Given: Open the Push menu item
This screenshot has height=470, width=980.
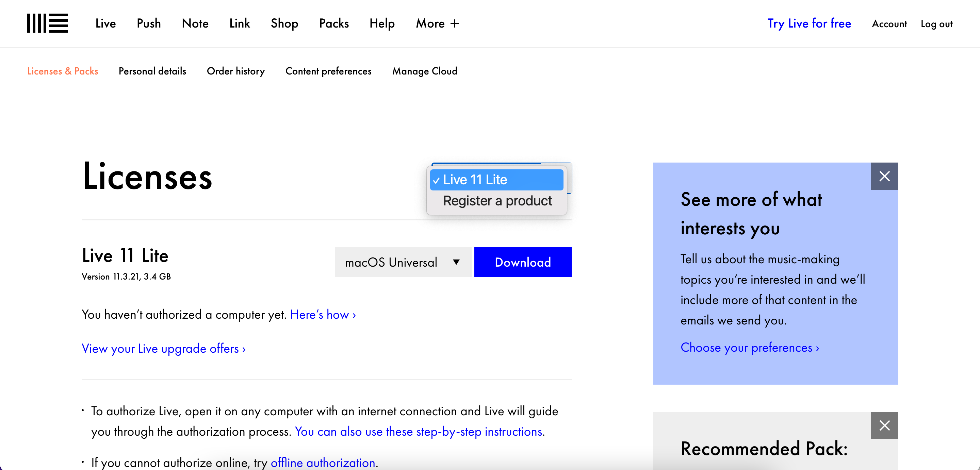Looking at the screenshot, I should (149, 23).
